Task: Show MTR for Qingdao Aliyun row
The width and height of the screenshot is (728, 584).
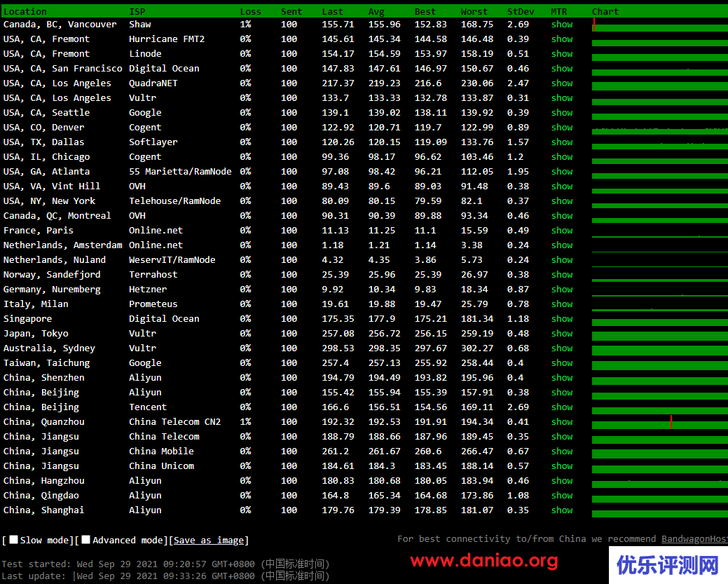Action: coord(562,496)
